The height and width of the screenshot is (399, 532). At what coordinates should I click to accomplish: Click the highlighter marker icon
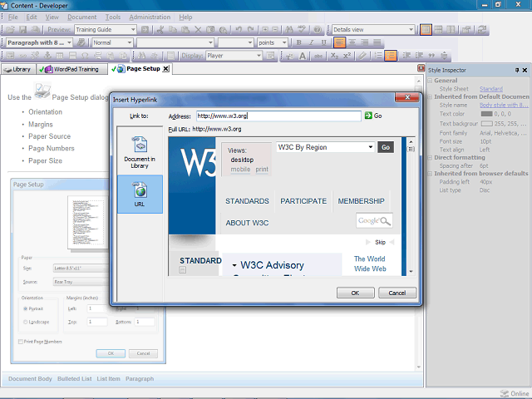(362, 56)
